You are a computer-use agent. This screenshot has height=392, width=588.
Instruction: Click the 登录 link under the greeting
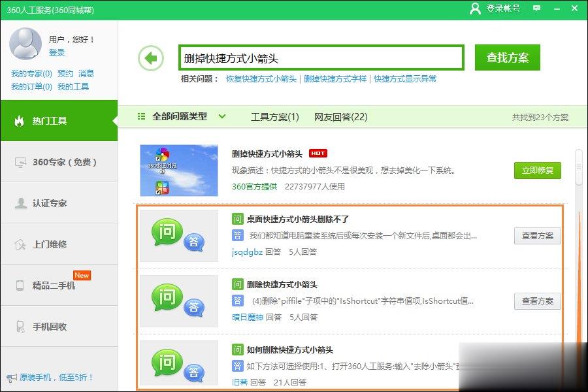coord(57,52)
